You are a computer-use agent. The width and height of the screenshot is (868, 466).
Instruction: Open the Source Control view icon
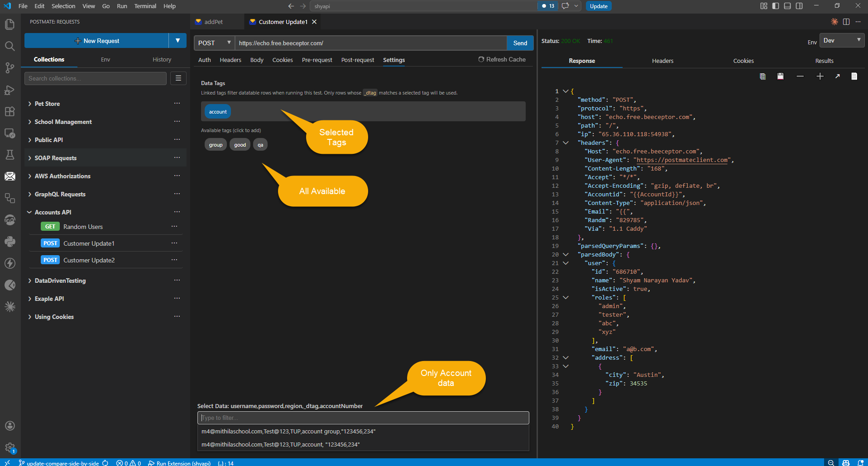click(x=10, y=68)
